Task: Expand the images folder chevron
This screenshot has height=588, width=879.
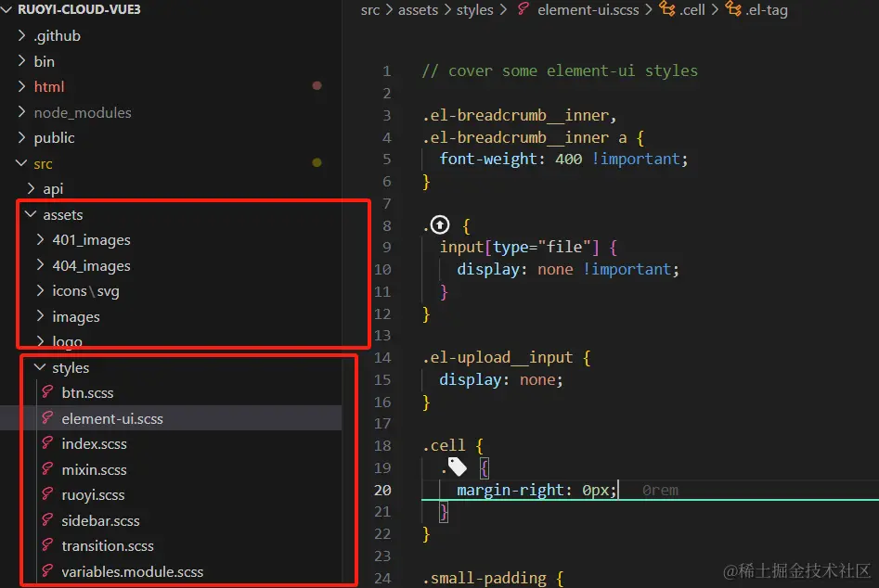Action: point(40,316)
